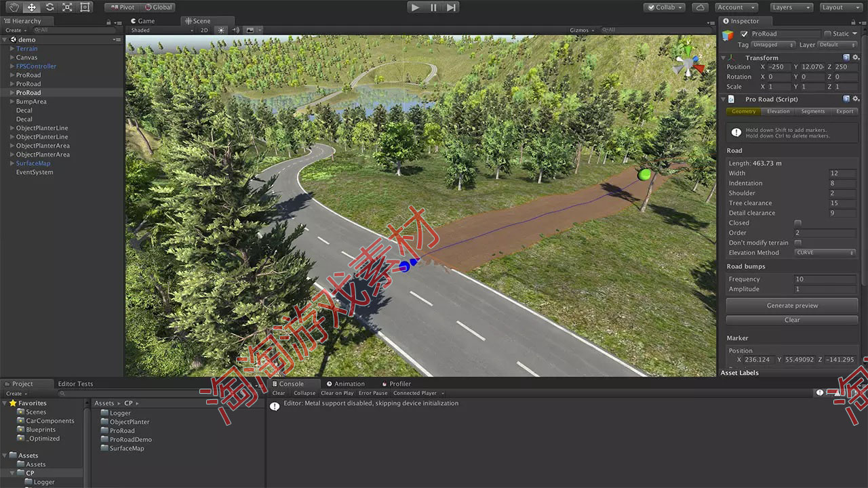Screen dimensions: 868x488
Task: Select the Move tool
Action: point(32,7)
